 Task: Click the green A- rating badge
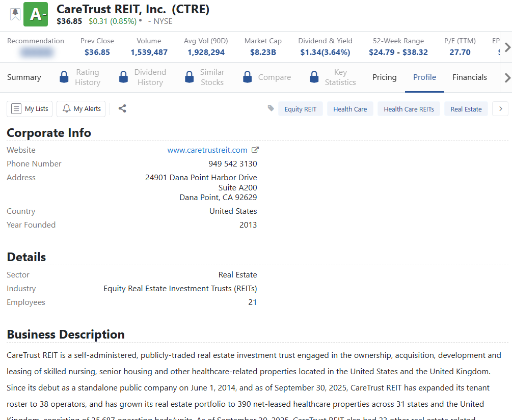[x=36, y=14]
